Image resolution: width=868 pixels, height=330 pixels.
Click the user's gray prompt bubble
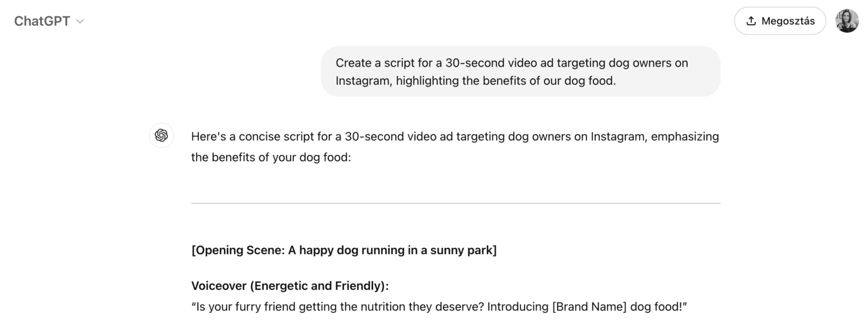pos(520,71)
